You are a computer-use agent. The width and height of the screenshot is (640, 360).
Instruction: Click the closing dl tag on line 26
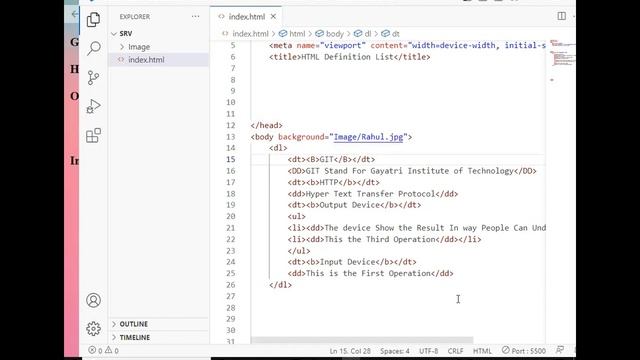280,285
